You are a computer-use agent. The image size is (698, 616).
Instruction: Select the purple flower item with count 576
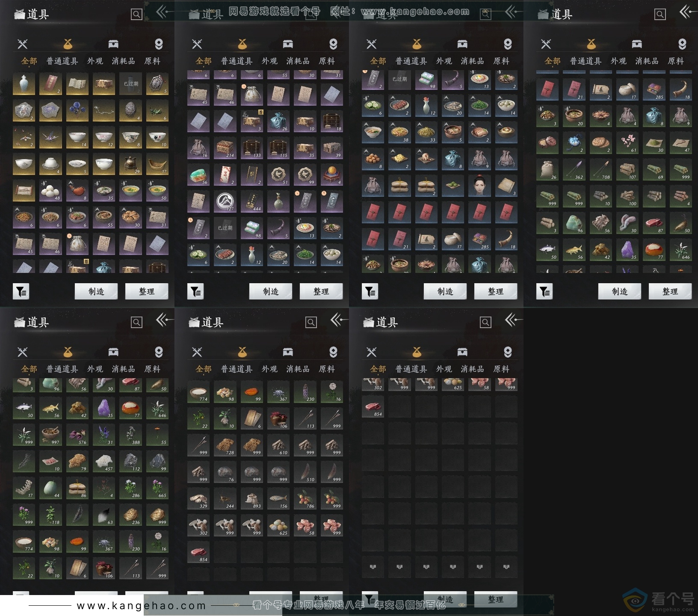pos(77,435)
